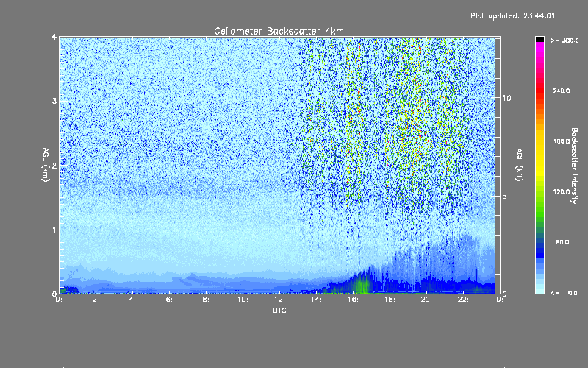This screenshot has width=588, height=368.
Task: Click the '14:' time tick label
Action: tap(316, 300)
